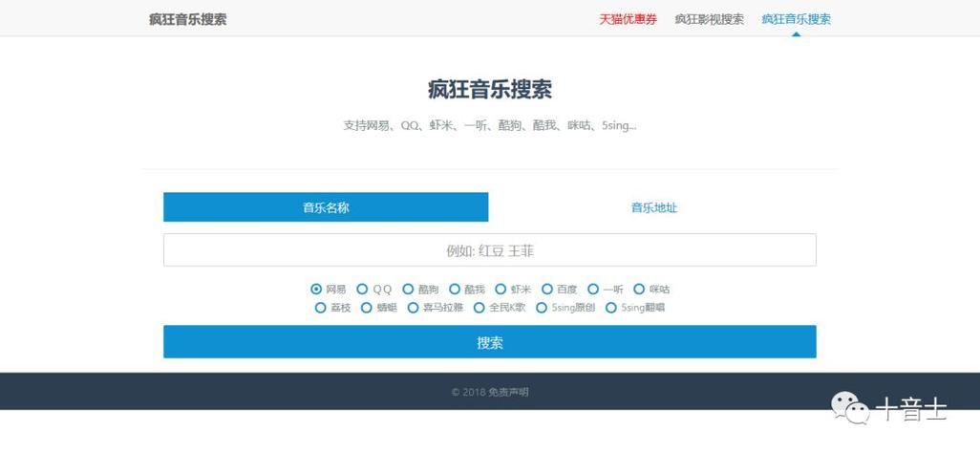Viewport: 980px width, 453px height.
Task: Select the 网易 radio button
Action: tap(316, 289)
